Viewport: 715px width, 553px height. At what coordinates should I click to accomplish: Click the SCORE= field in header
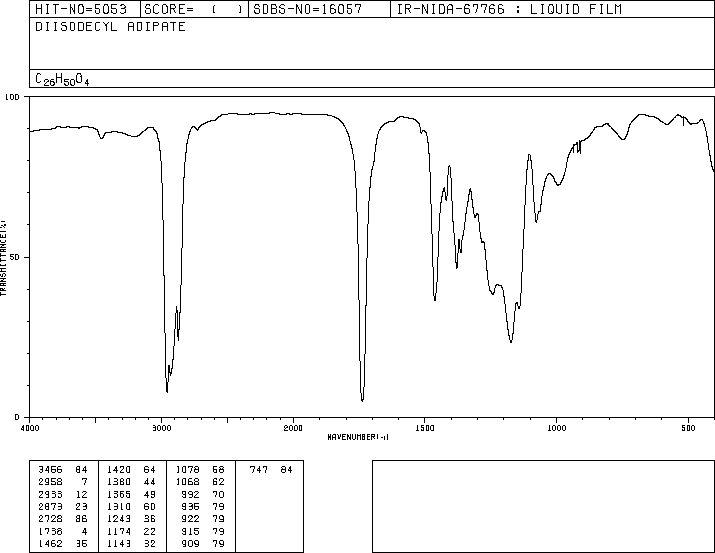(193, 9)
